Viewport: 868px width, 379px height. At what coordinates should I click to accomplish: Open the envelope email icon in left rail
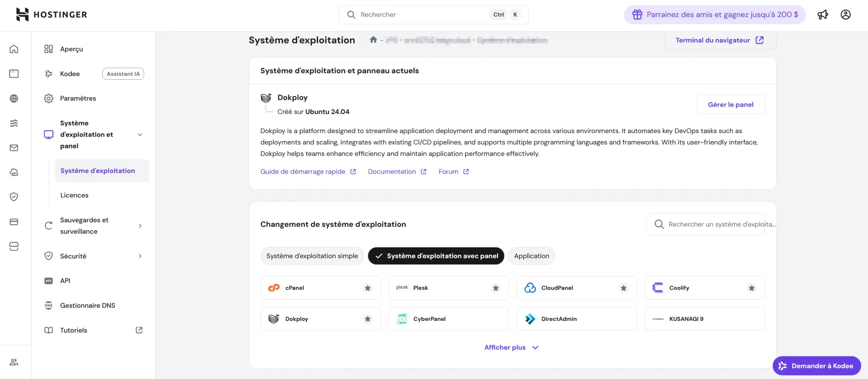(x=14, y=148)
